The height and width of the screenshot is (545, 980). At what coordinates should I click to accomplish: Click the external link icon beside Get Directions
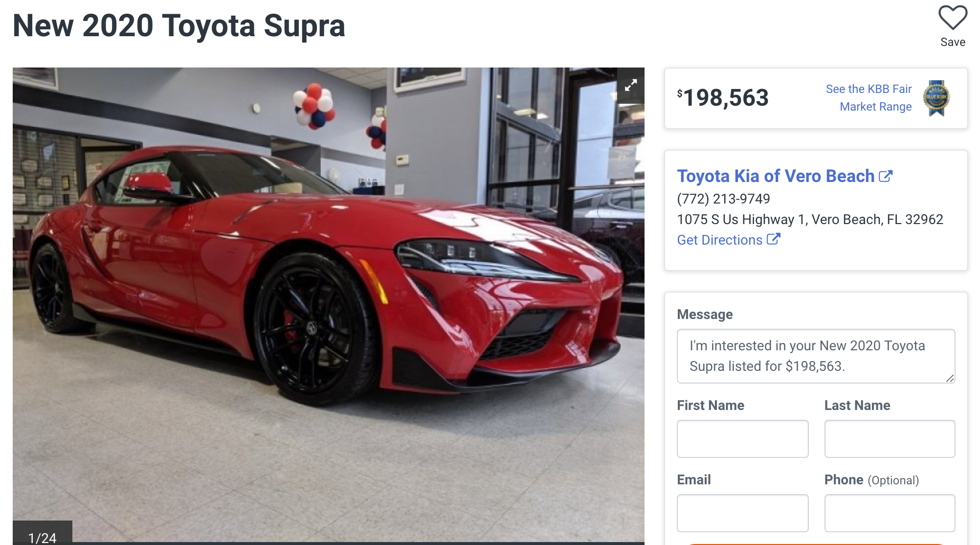coord(774,239)
